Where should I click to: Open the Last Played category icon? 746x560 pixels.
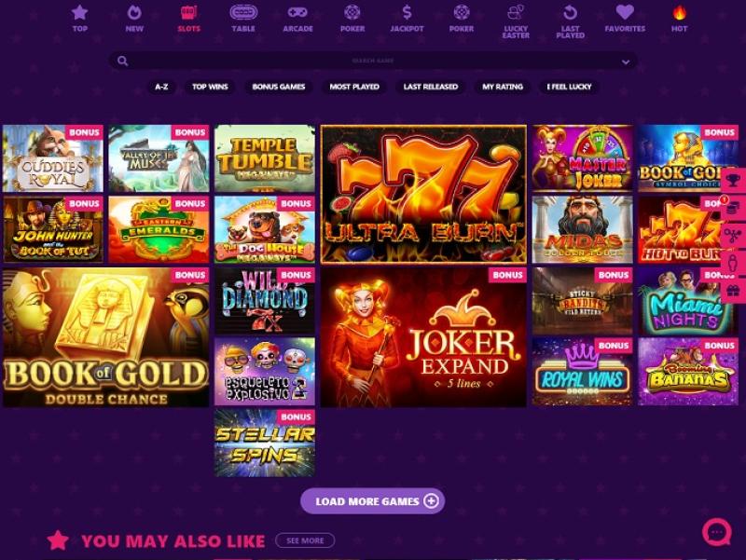(x=570, y=21)
